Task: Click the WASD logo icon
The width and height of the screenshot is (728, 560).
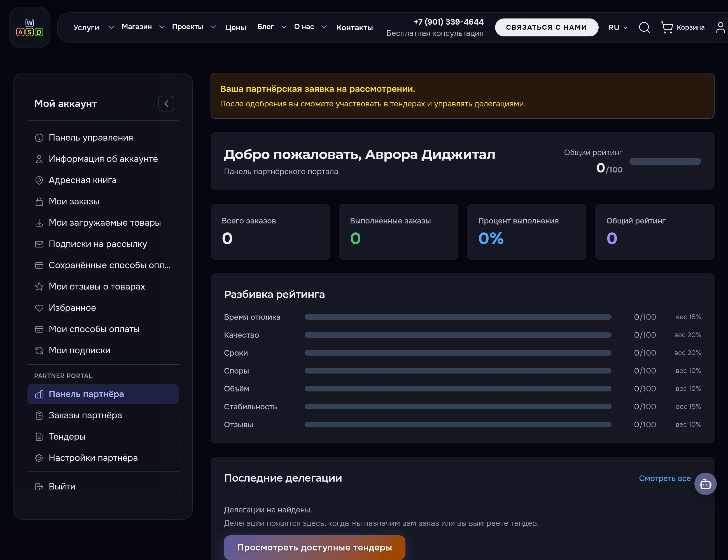Action: point(30,27)
